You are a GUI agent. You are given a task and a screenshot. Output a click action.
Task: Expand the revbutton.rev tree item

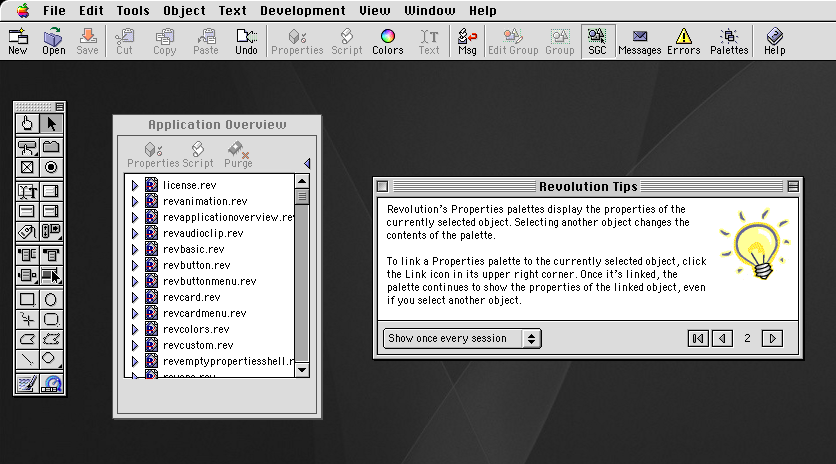point(135,265)
